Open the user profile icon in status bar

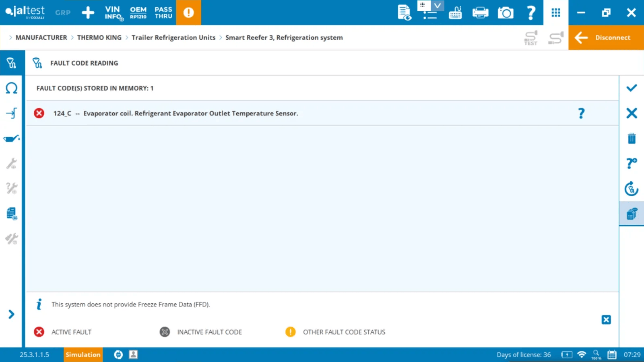pos(133,354)
